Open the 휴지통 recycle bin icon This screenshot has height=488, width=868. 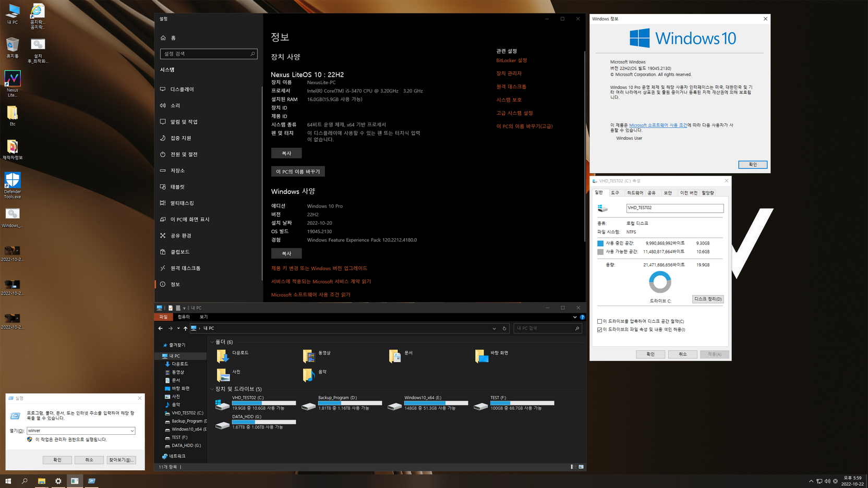point(13,47)
